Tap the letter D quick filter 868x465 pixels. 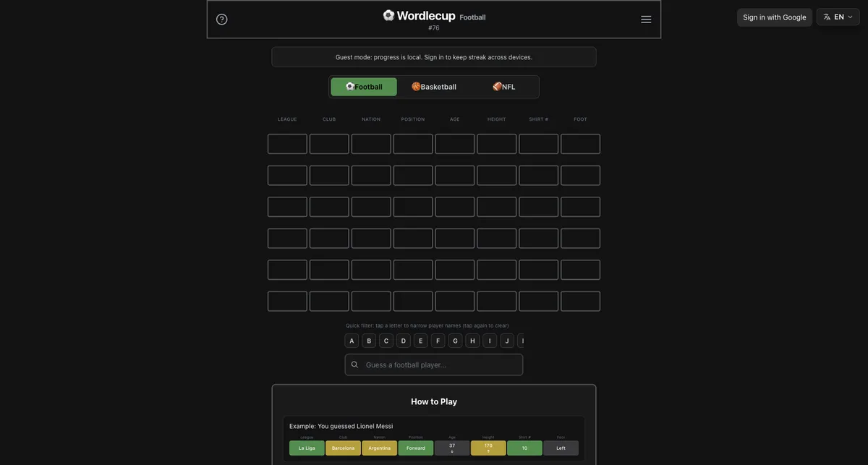click(x=404, y=341)
